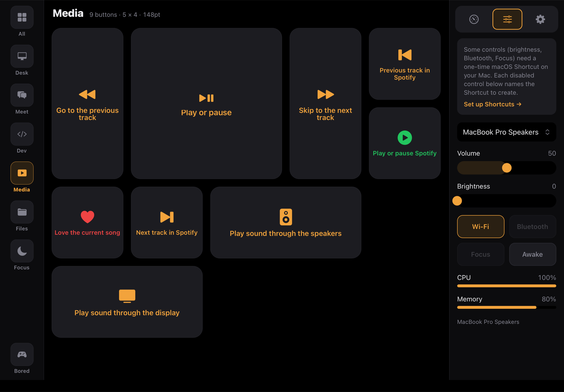
Task: Select the Media sidebar category
Action: tap(22, 173)
